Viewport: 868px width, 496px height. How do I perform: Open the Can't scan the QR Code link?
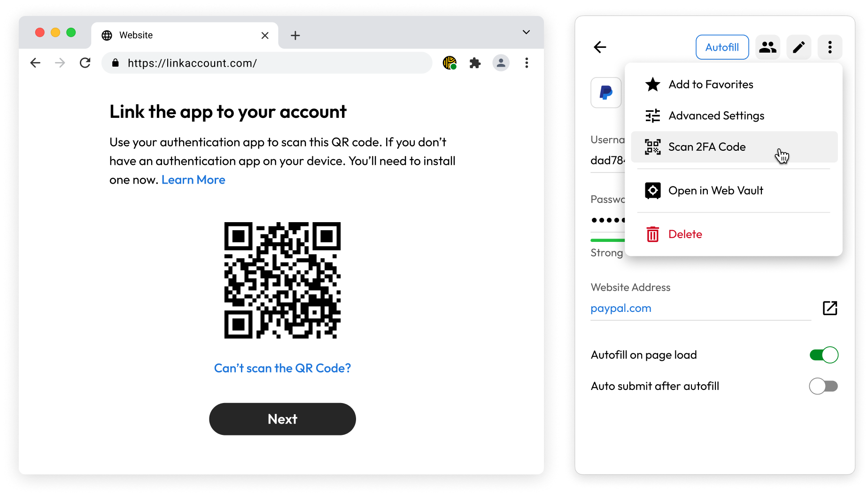[282, 368]
